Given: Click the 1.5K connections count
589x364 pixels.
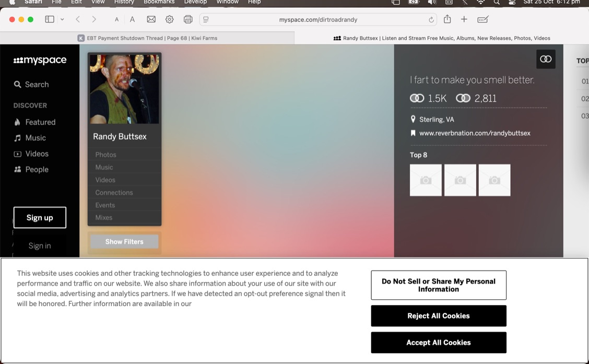Looking at the screenshot, I should 428,98.
